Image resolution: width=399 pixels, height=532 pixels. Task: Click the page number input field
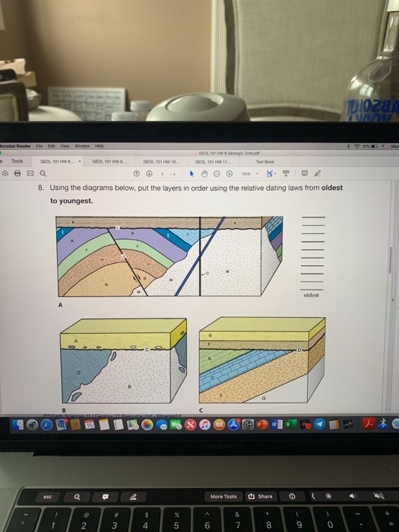[162, 174]
